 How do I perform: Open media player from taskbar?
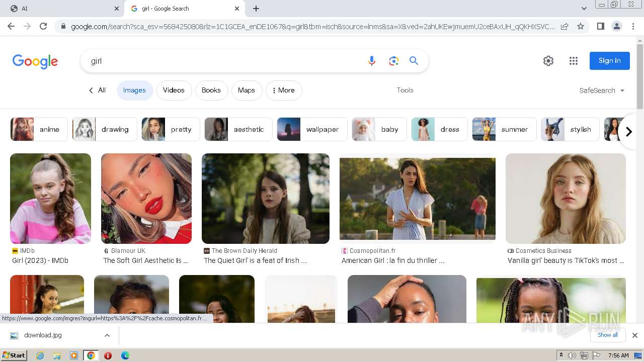pos(74,355)
